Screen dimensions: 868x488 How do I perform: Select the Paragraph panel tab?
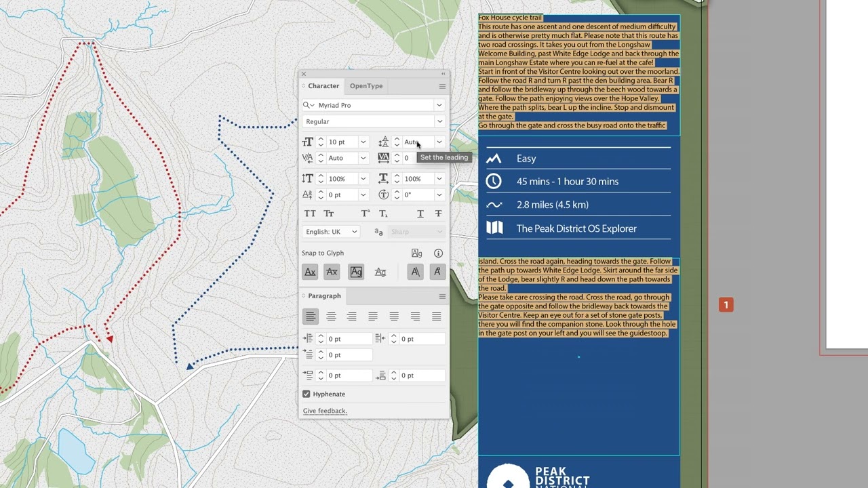point(324,296)
